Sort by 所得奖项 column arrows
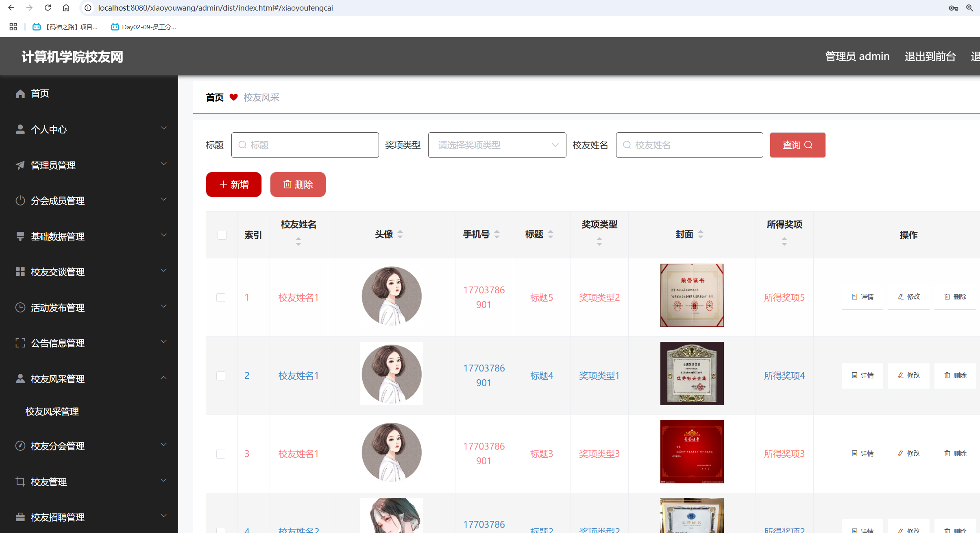The width and height of the screenshot is (980, 533). tap(784, 242)
